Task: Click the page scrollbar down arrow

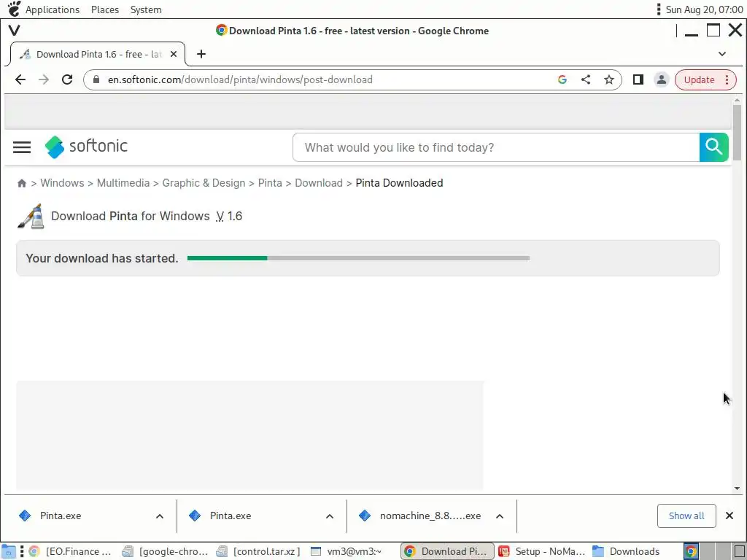Action: pyautogui.click(x=737, y=488)
